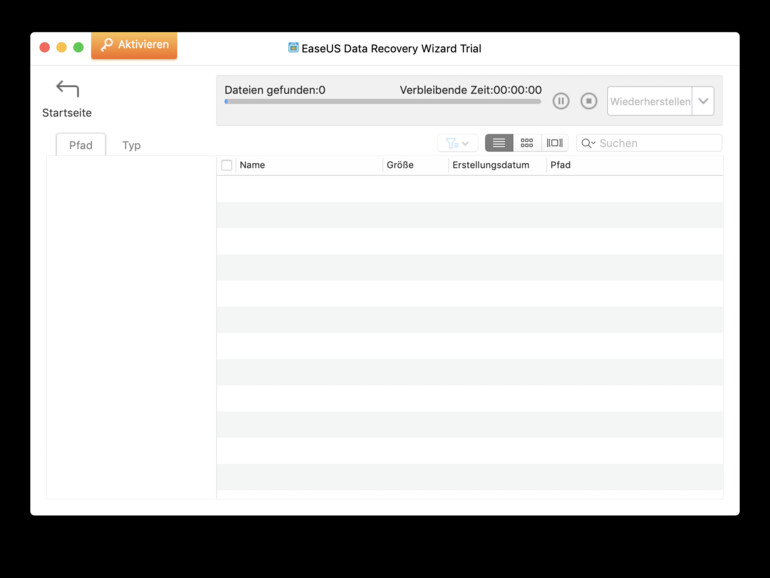
Task: Click the Suchen search field
Action: (649, 143)
